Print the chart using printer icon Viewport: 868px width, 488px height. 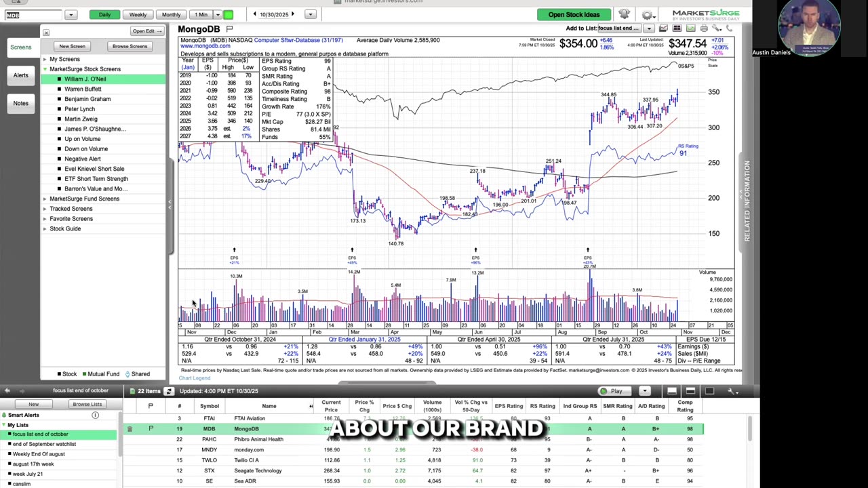pos(704,28)
